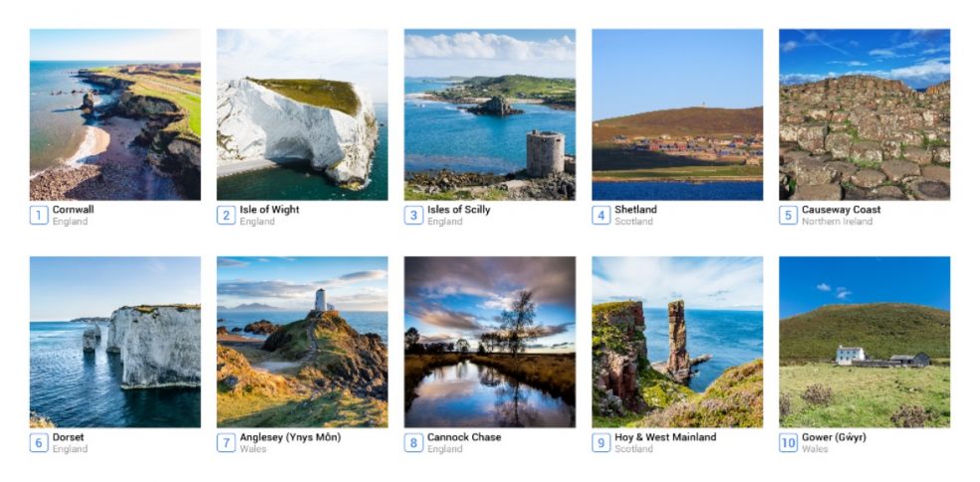Click the number 3 rank badge
980x482 pixels.
point(413,216)
